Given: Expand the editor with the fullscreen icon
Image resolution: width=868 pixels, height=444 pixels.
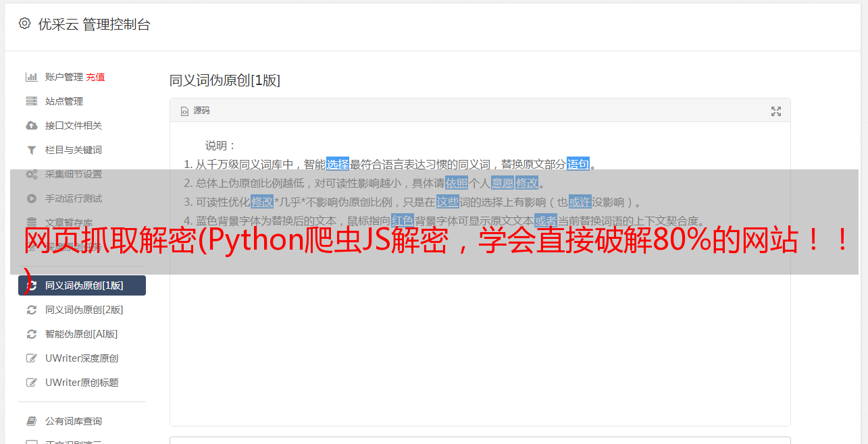Looking at the screenshot, I should pyautogui.click(x=776, y=111).
